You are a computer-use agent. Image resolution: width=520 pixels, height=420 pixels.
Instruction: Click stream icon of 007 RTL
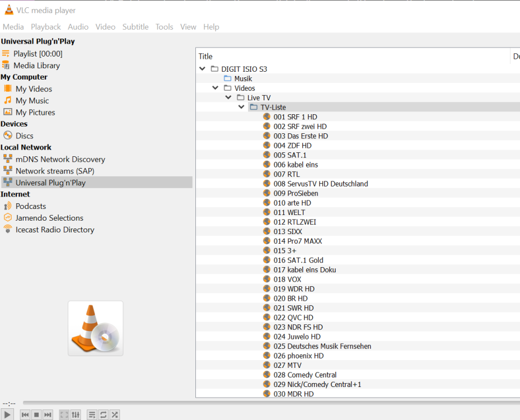tap(266, 174)
